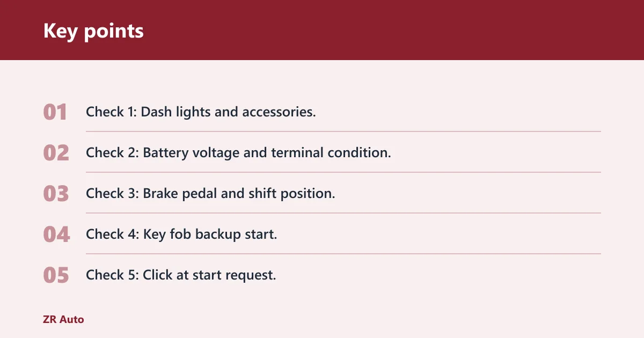Click the 01 number marker
This screenshot has height=338, width=644.
pyautogui.click(x=55, y=112)
